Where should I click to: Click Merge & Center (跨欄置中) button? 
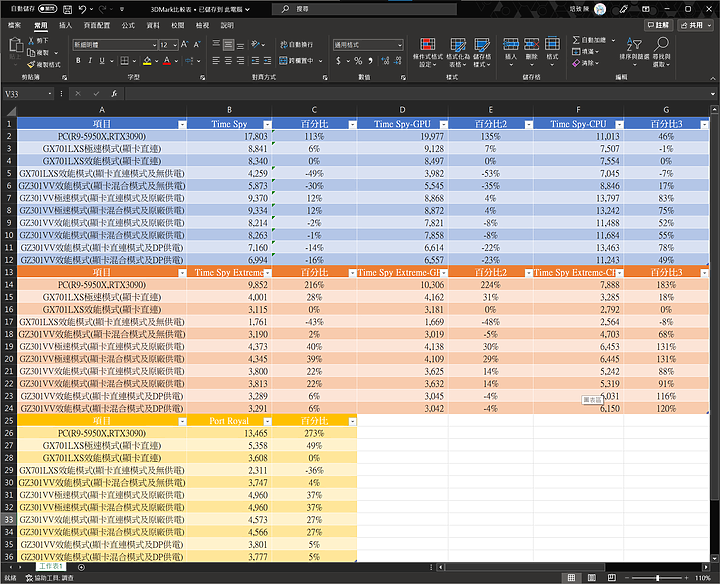pyautogui.click(x=296, y=61)
